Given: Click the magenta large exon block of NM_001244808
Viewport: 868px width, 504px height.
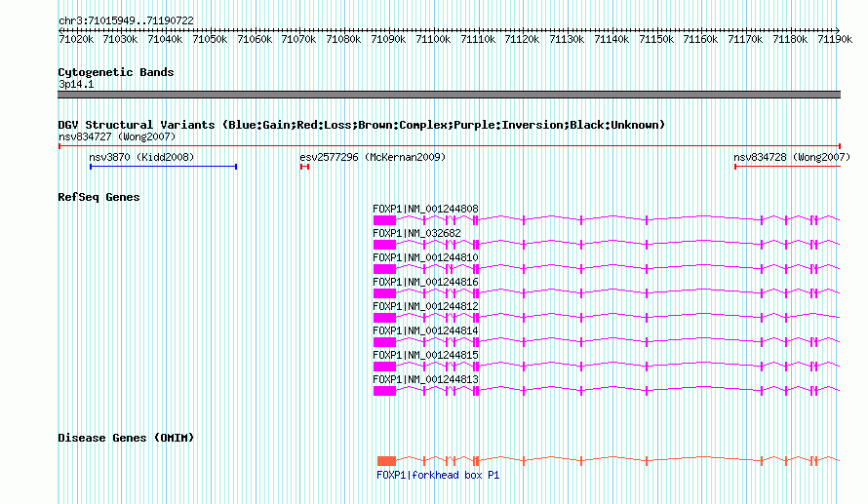Looking at the screenshot, I should (x=384, y=220).
